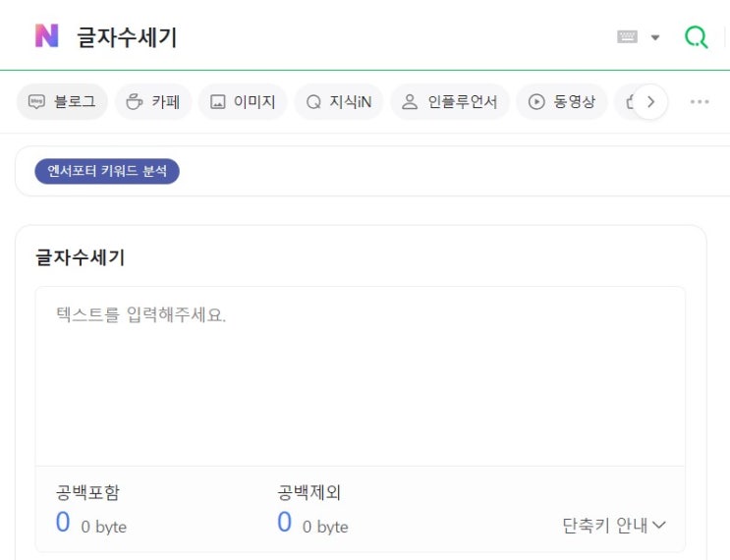Click the Naver N logo

coord(47,36)
